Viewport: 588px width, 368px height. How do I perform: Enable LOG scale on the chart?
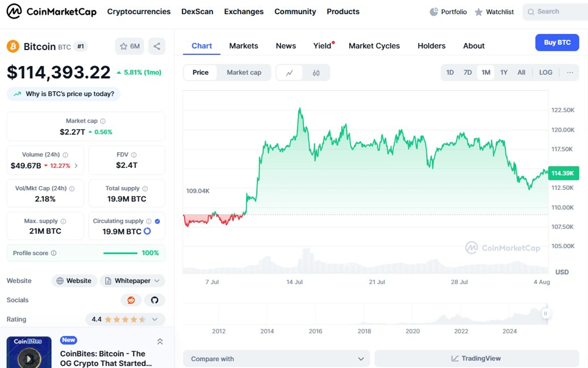545,73
